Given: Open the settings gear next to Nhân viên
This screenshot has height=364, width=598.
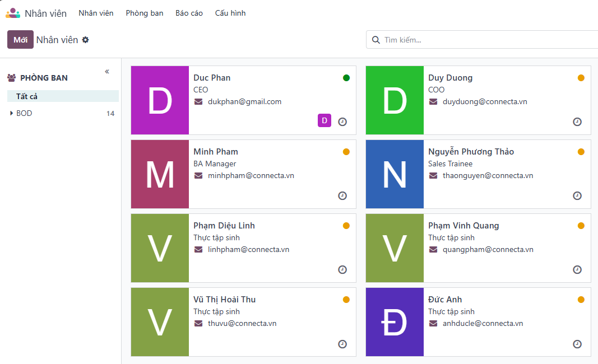Looking at the screenshot, I should coord(85,40).
